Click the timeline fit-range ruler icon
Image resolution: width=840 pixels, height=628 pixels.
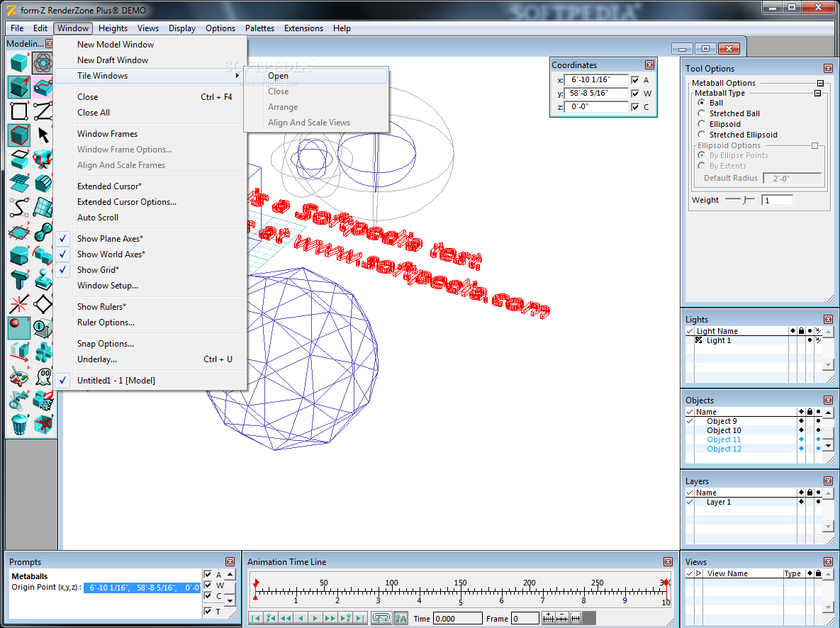coord(576,618)
